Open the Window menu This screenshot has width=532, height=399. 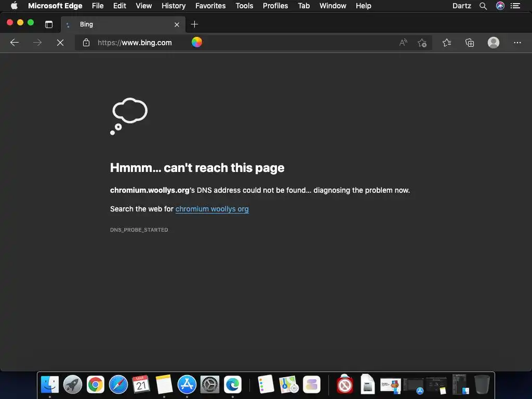(333, 6)
